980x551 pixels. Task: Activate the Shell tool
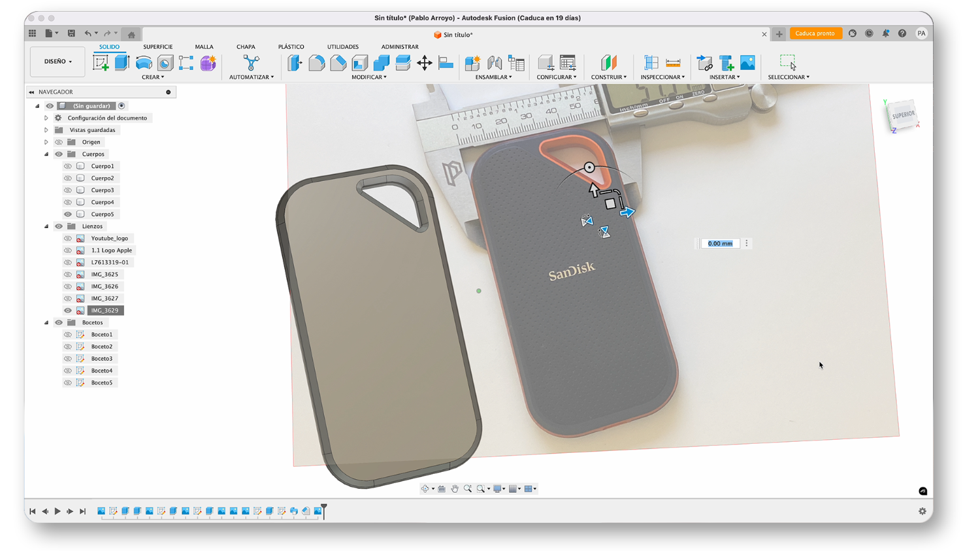(360, 63)
